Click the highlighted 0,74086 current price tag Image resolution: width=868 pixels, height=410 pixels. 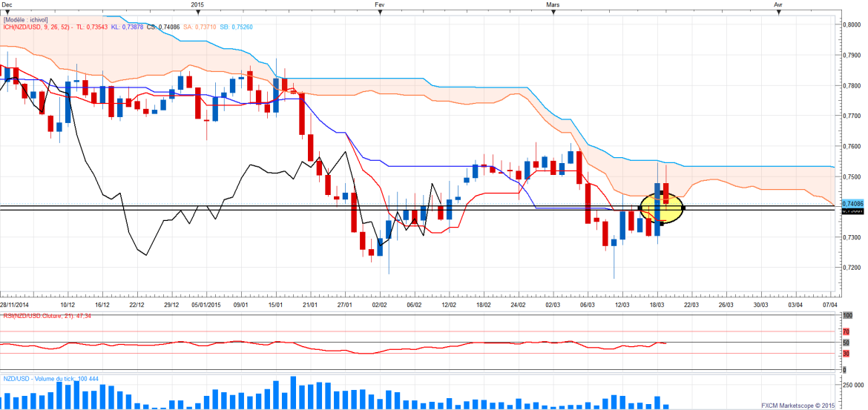(x=852, y=204)
